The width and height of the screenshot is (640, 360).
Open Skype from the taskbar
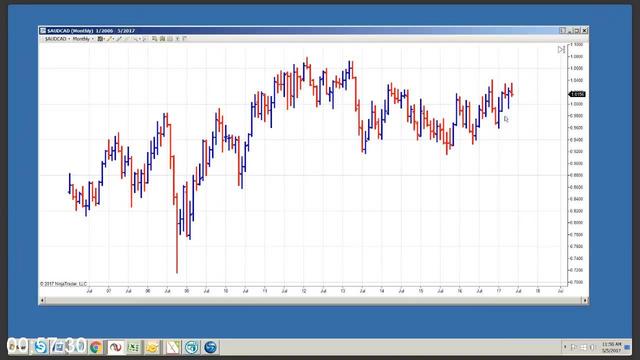(x=40, y=347)
